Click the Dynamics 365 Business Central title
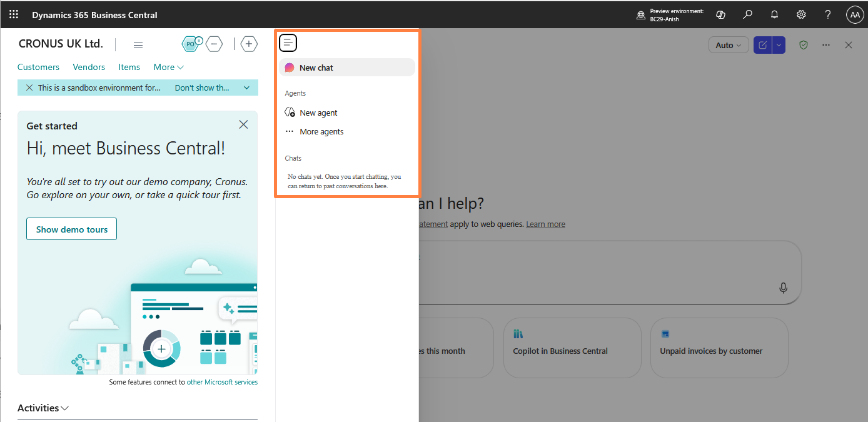 94,14
